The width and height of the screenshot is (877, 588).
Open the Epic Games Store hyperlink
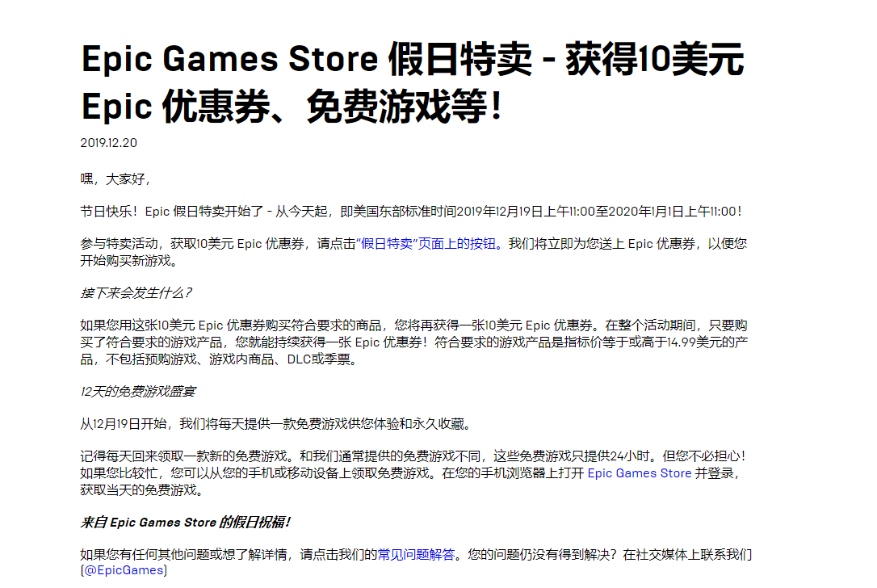point(640,473)
